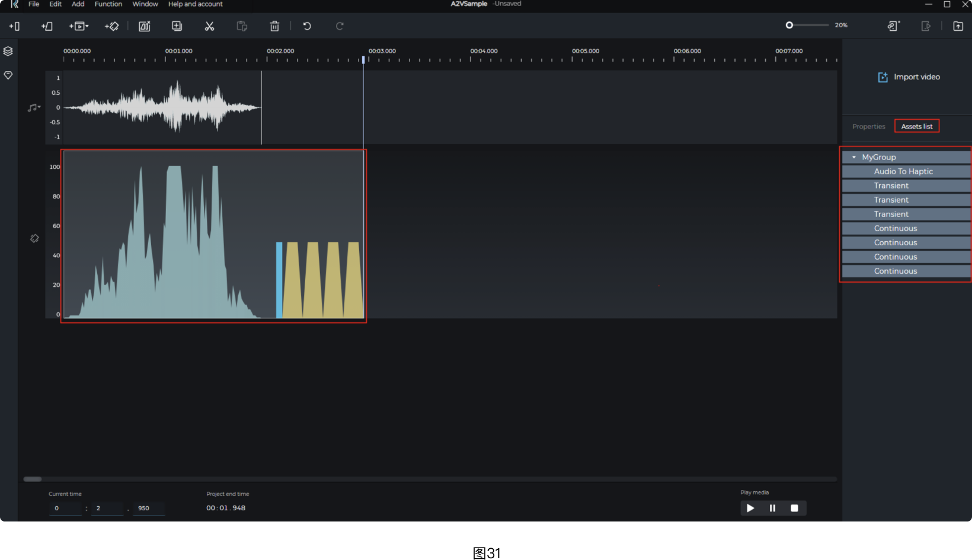This screenshot has width=972, height=560.
Task: Paste with the clipboard icon
Action: click(x=242, y=26)
